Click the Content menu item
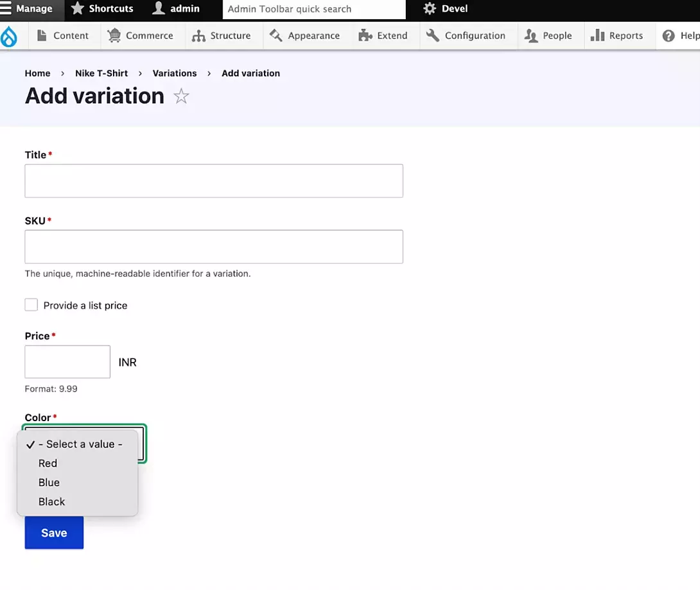 [x=63, y=36]
